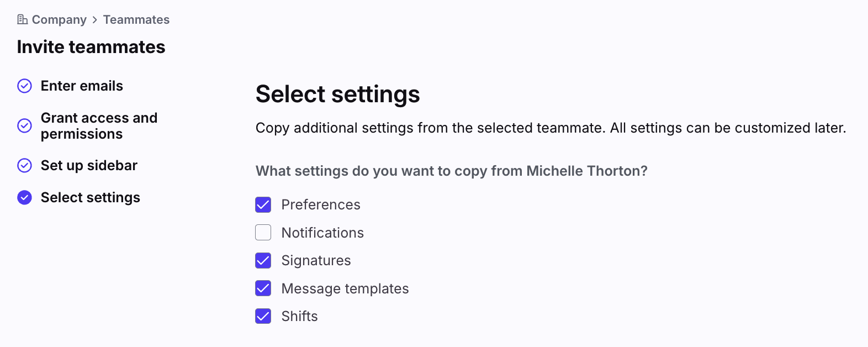Open the Teammates breadcrumb link

pos(136,20)
